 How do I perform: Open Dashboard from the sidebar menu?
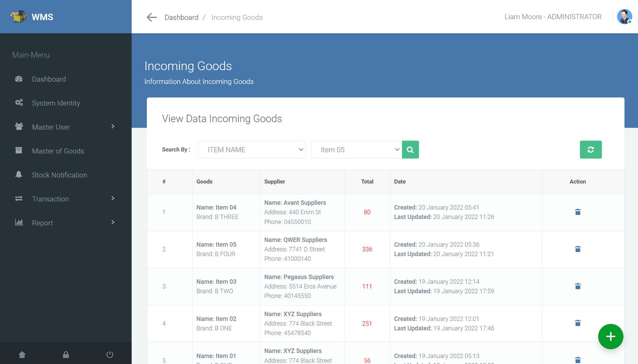[x=49, y=79]
